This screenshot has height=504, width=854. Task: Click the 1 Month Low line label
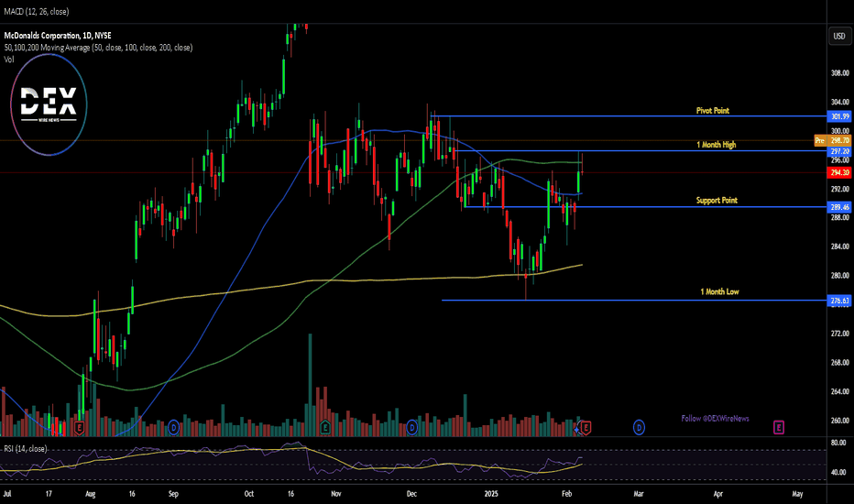pos(719,292)
